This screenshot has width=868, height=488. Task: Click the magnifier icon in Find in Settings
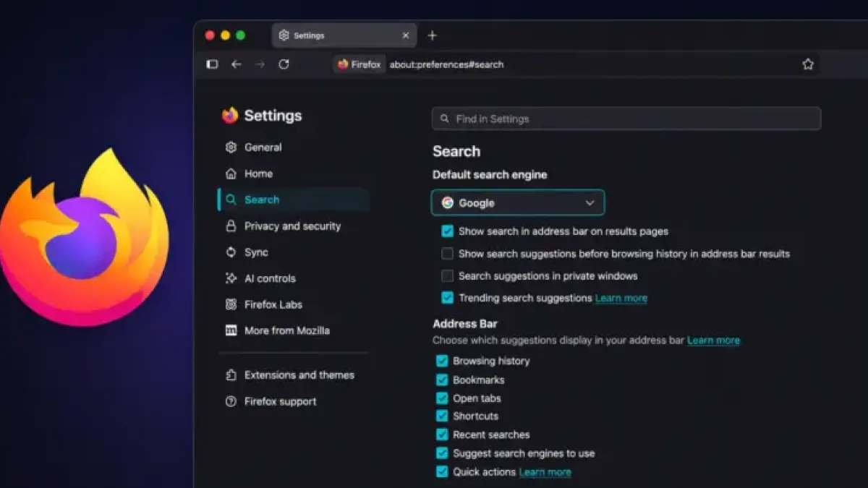click(x=444, y=119)
